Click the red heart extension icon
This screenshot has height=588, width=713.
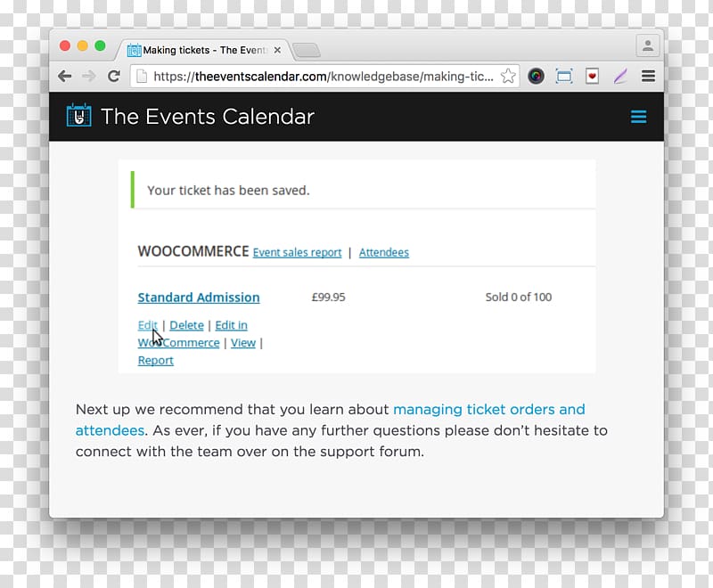tap(592, 76)
